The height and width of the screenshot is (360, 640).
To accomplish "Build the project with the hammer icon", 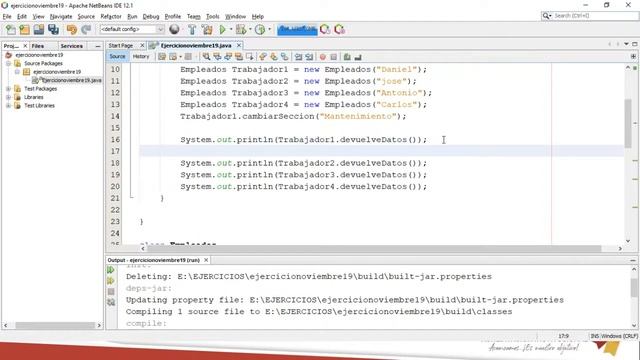I will pos(192,29).
